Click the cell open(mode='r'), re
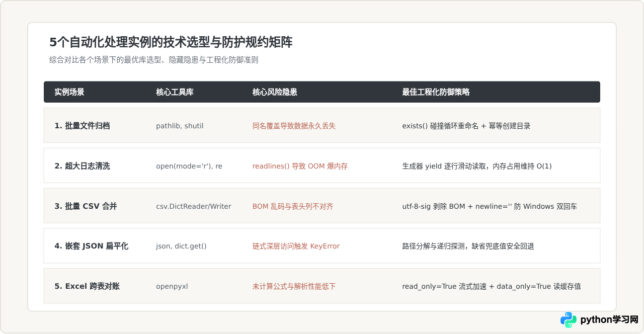This screenshot has height=334, width=644. [189, 166]
